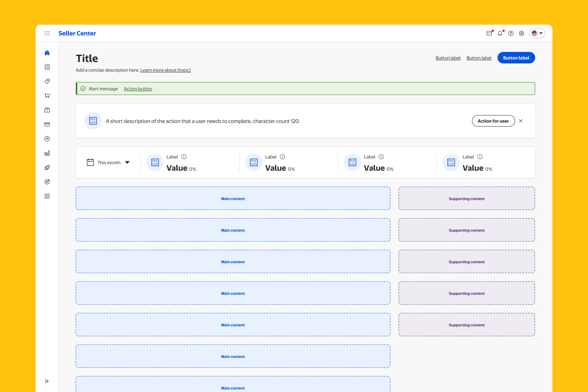Check the notifications bell
This screenshot has height=392, width=588.
[x=500, y=33]
